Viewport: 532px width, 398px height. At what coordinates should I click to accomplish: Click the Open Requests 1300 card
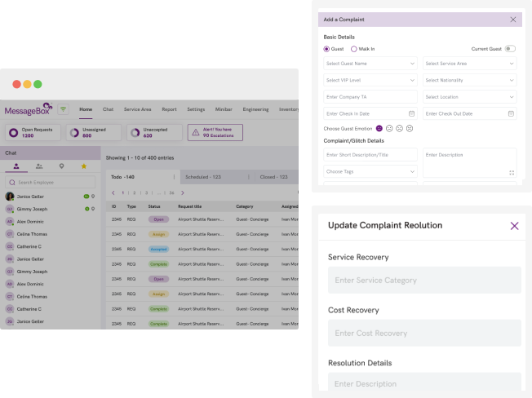[33, 132]
